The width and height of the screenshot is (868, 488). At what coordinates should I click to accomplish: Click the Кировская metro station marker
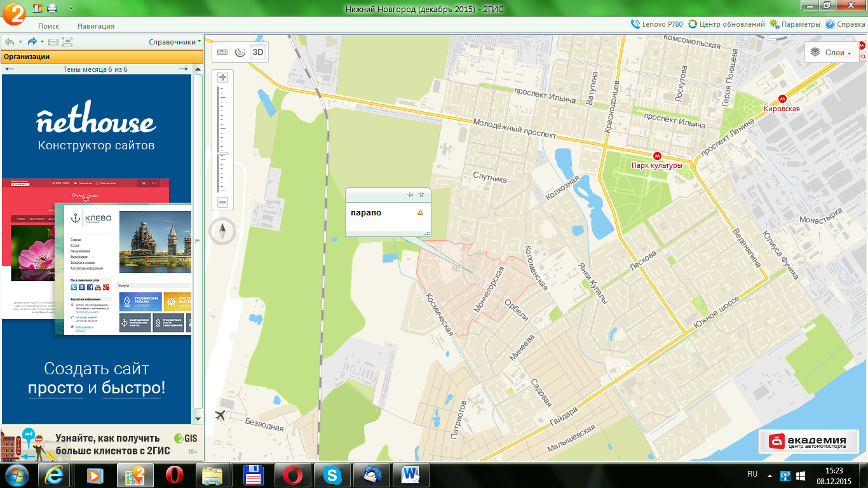point(782,99)
